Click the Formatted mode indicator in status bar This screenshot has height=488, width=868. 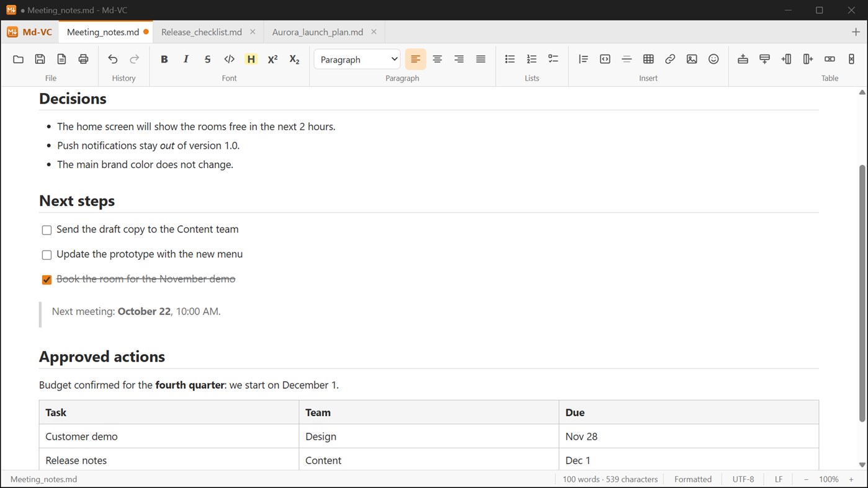693,479
